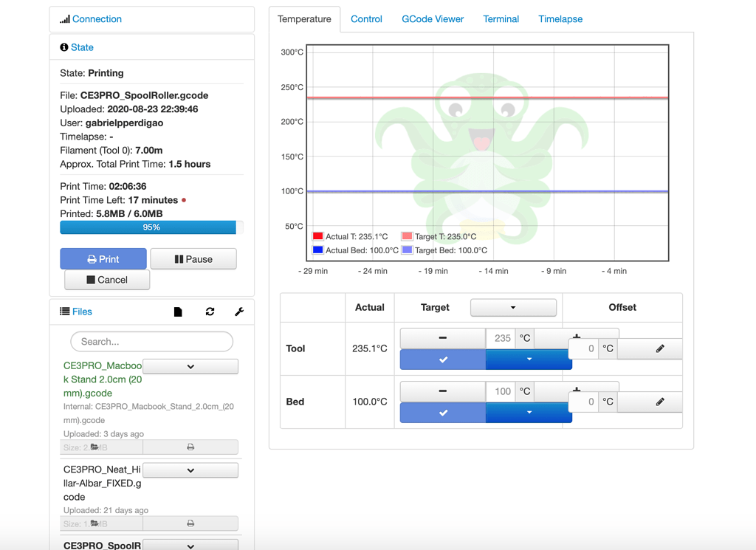This screenshot has width=756, height=550.
Task: Click the Connection signal strength icon
Action: point(64,18)
